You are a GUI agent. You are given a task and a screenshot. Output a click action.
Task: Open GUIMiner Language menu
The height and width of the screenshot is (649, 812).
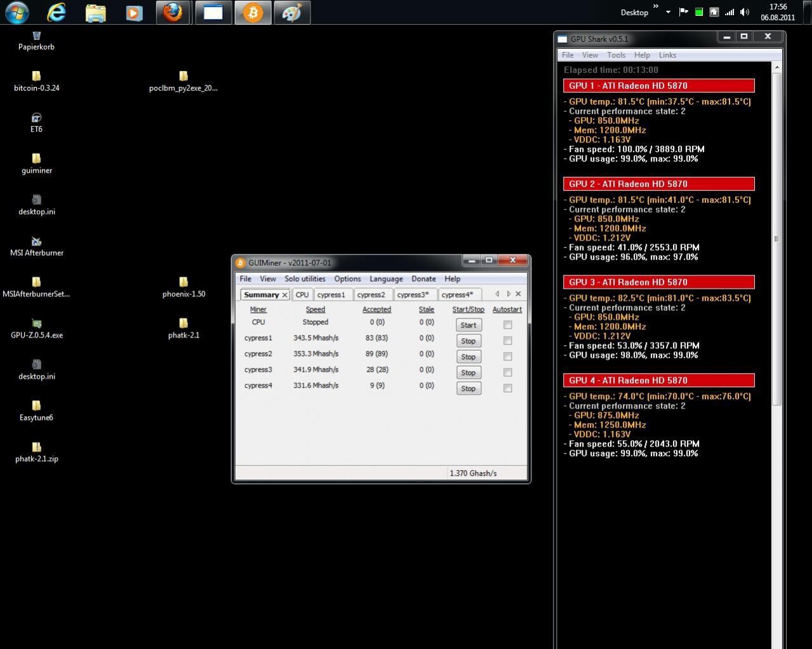[386, 279]
